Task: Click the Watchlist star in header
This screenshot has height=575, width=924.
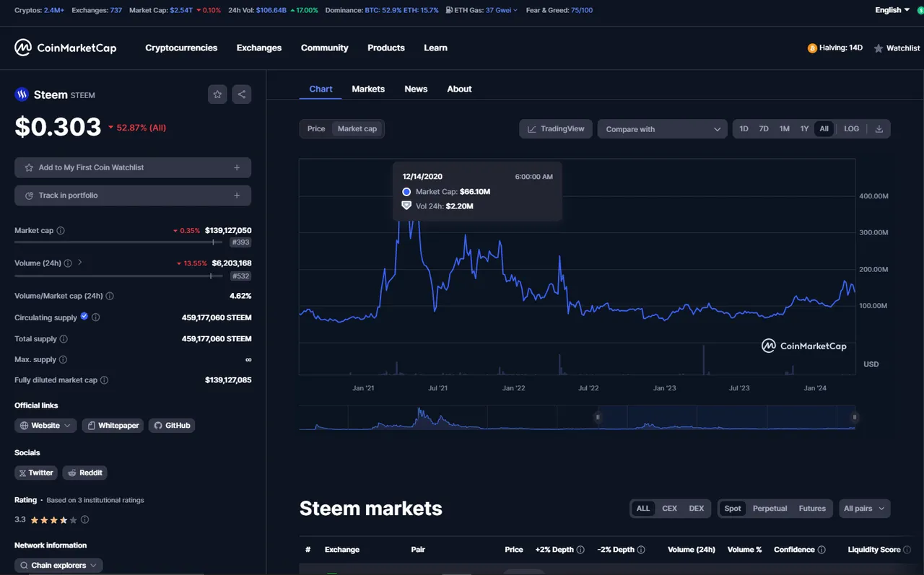Action: click(879, 48)
